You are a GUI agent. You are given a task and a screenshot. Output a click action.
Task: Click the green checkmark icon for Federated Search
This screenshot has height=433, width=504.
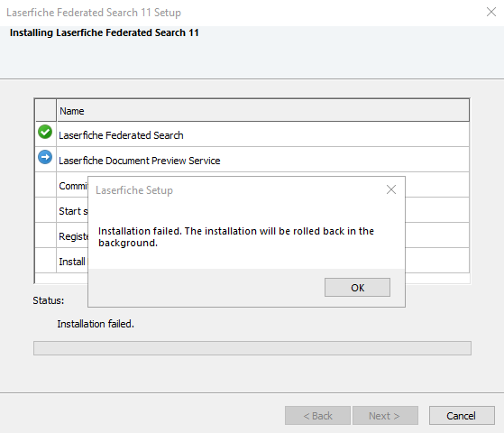click(45, 132)
